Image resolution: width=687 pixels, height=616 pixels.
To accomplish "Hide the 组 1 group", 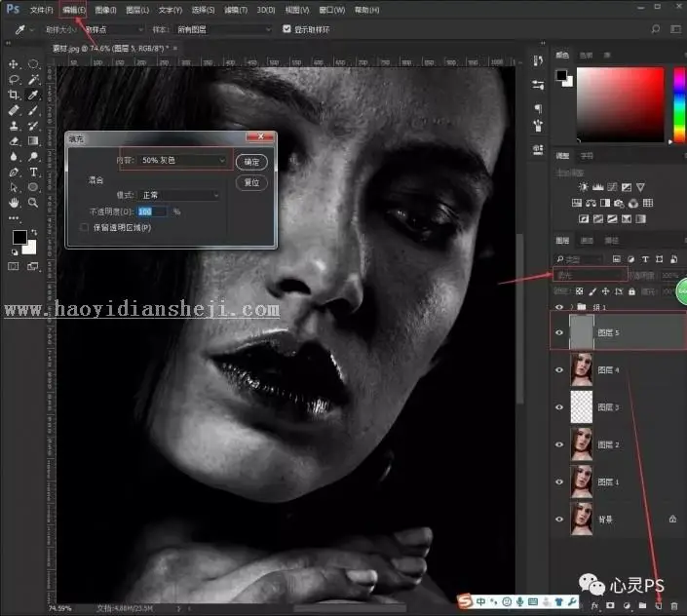I will tap(559, 307).
